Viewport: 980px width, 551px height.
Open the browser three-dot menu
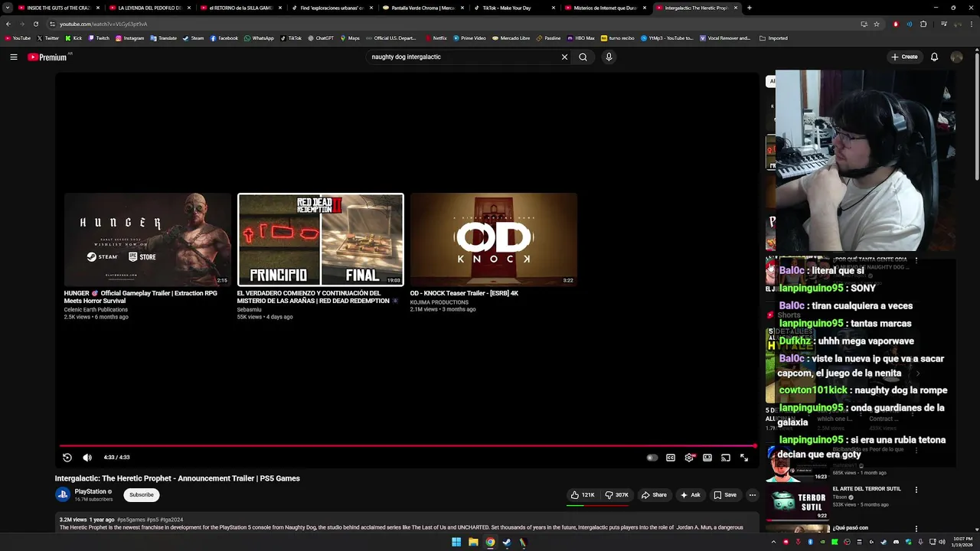pos(971,24)
